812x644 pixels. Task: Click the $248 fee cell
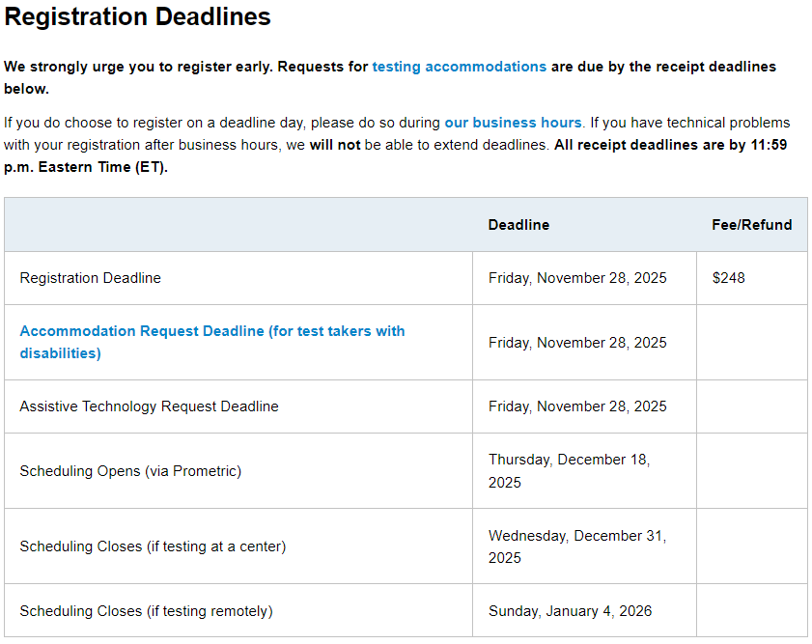click(x=729, y=278)
